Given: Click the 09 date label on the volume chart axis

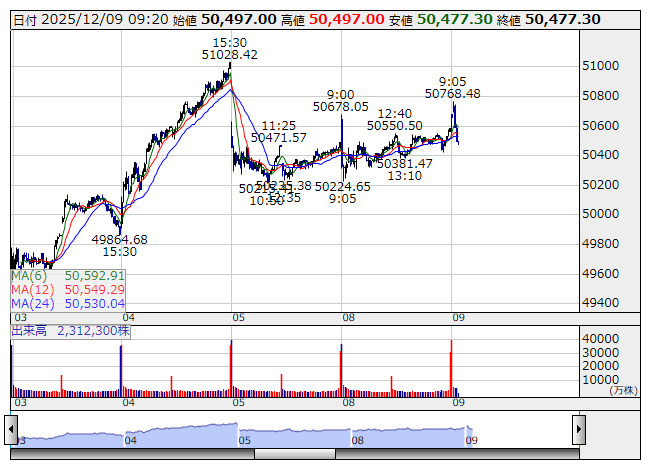Looking at the screenshot, I should [459, 403].
